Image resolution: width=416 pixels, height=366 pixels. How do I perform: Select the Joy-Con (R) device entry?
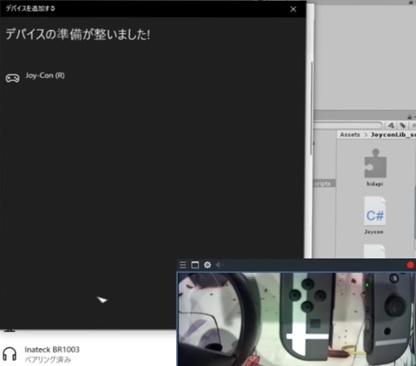pyautogui.click(x=35, y=77)
